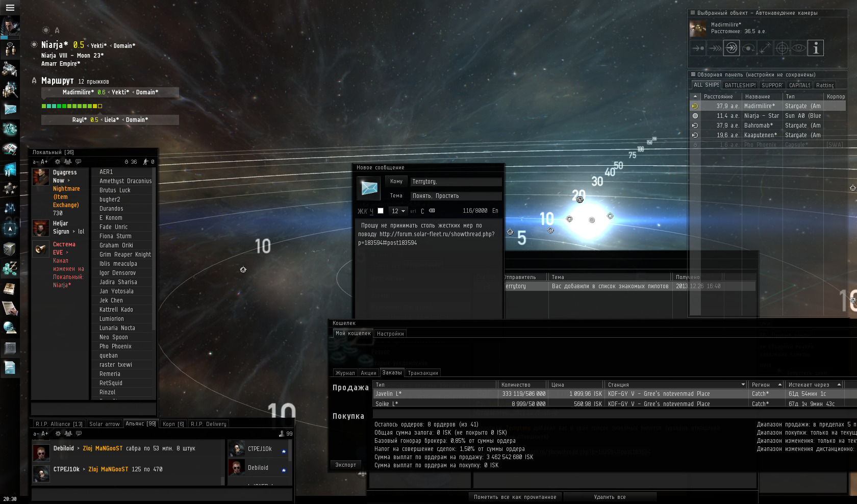Screen dimensions: 857x504
Task: Click the Approach icon in Selected Item panel
Action: pyautogui.click(x=698, y=48)
